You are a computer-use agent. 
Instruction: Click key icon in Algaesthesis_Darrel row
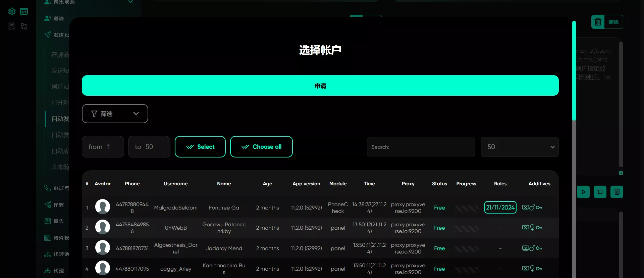[539, 248]
